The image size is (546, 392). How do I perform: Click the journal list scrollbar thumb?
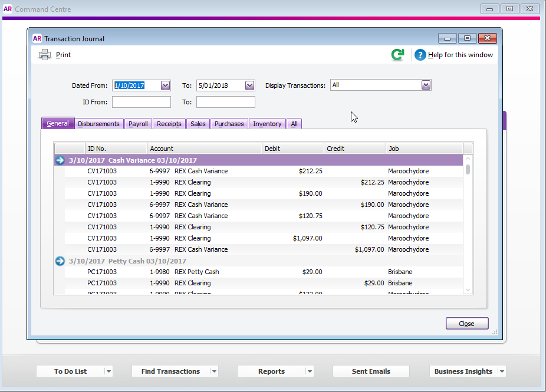(468, 169)
